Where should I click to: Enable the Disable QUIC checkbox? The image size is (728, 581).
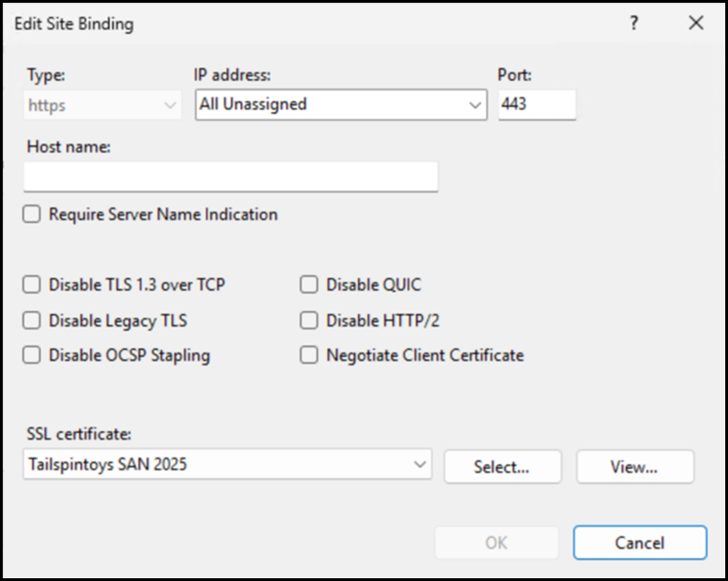(x=309, y=285)
